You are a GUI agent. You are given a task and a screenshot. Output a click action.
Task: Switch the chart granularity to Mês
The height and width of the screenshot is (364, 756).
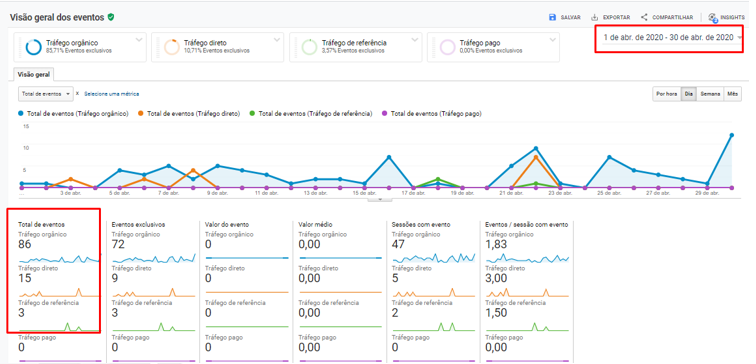tap(733, 94)
